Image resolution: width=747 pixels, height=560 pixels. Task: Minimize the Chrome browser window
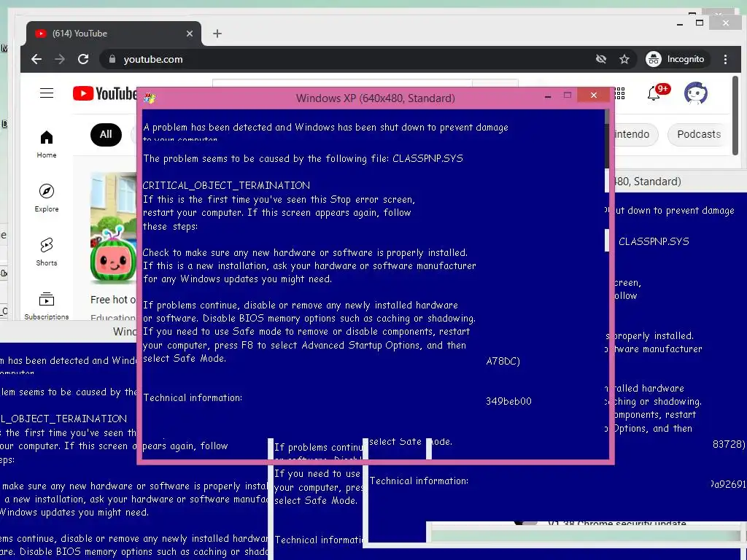tap(680, 23)
